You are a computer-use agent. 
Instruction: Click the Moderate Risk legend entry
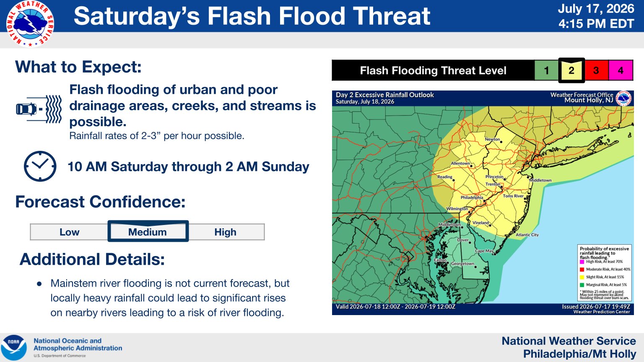click(x=605, y=269)
